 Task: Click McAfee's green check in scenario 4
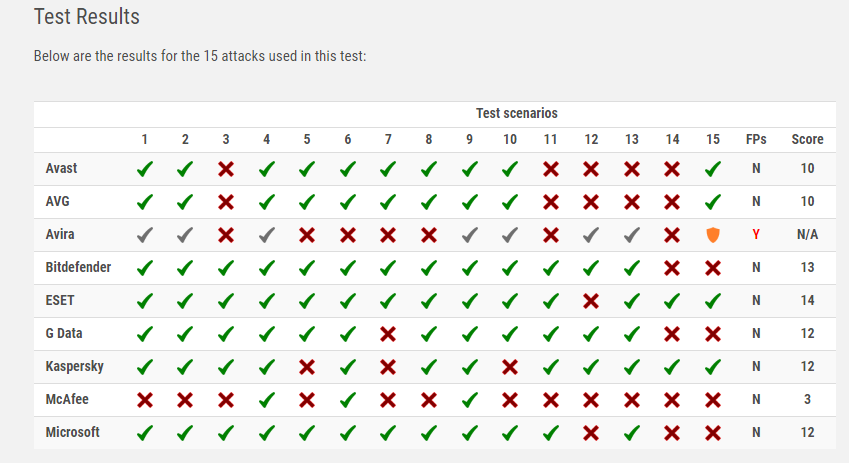pos(266,400)
